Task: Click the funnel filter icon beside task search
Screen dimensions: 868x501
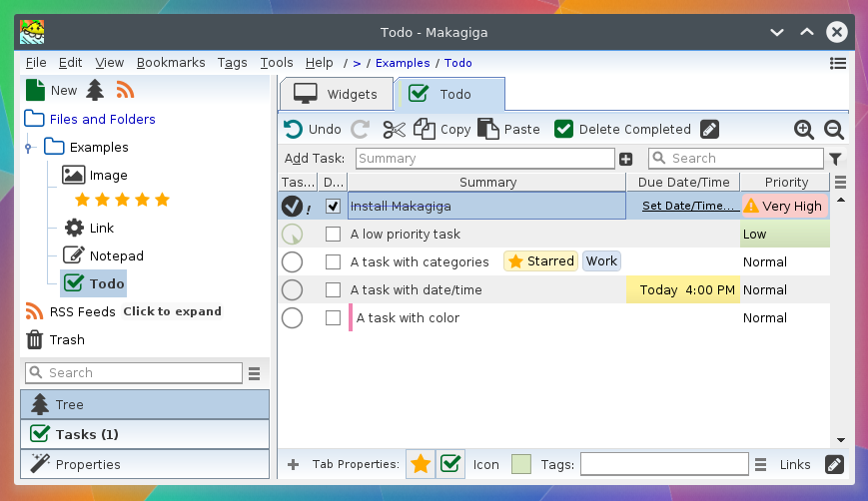Action: 835,159
